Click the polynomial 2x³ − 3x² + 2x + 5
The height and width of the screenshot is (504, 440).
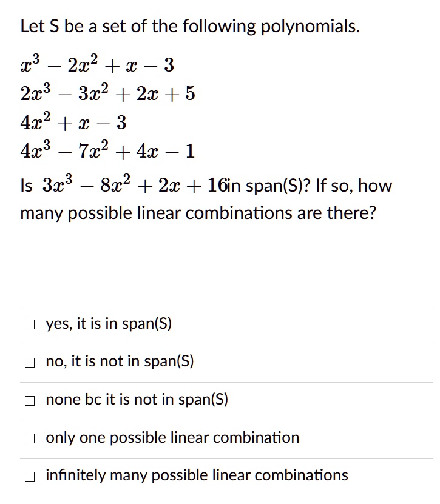[x=107, y=93]
